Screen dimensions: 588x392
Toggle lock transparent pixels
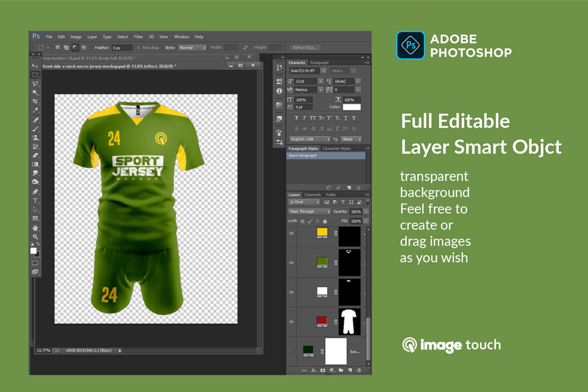tap(303, 221)
